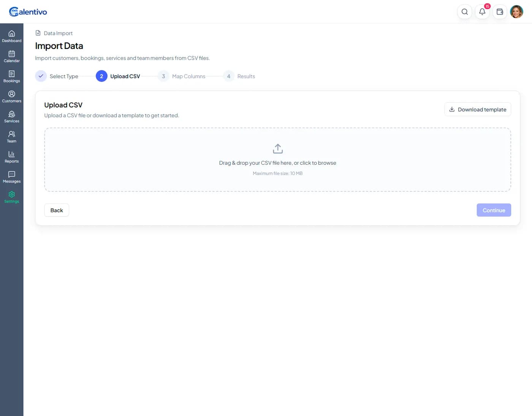This screenshot has height=416, width=532.
Task: Select the Team sidebar icon
Action: coord(11,136)
